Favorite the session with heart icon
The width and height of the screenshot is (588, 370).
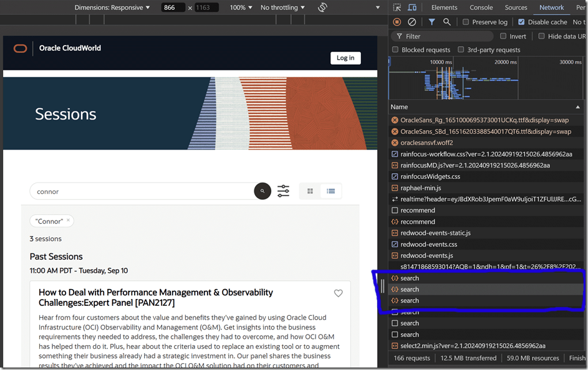point(339,293)
